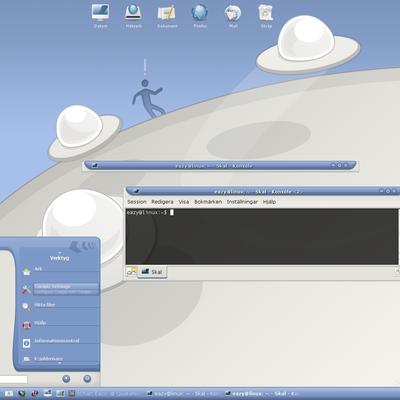
Task: Open the Dator computer desktop icon
Action: pyautogui.click(x=100, y=15)
